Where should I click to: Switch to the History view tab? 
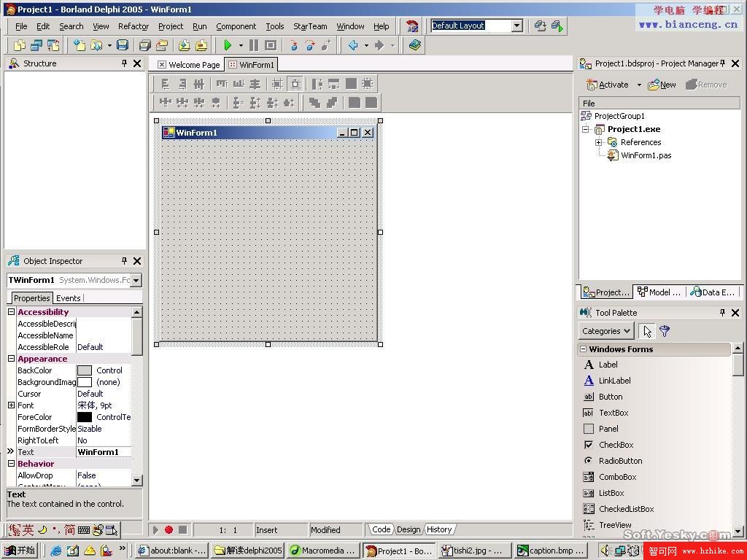[439, 529]
